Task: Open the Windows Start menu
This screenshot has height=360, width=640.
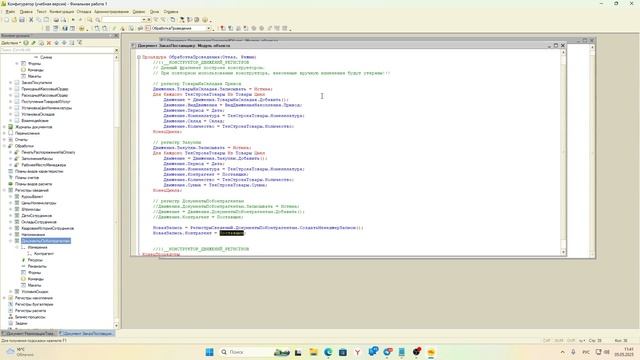Action: 209,352
